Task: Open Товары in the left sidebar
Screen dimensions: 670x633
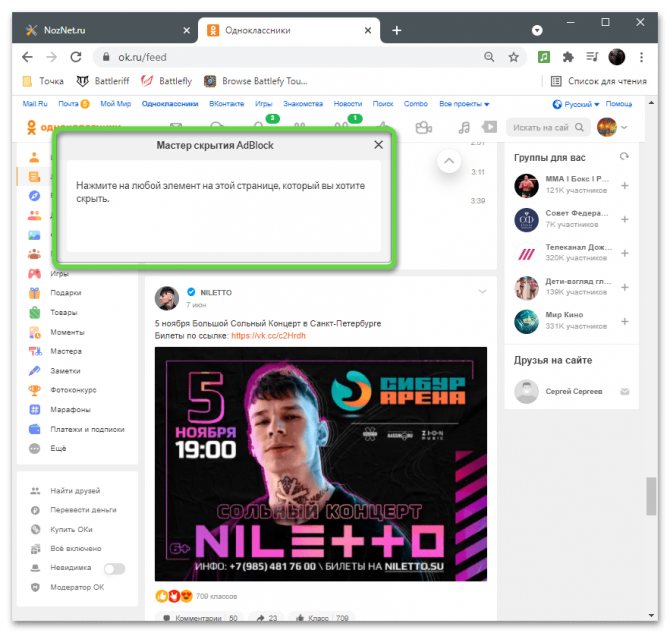Action: click(64, 312)
